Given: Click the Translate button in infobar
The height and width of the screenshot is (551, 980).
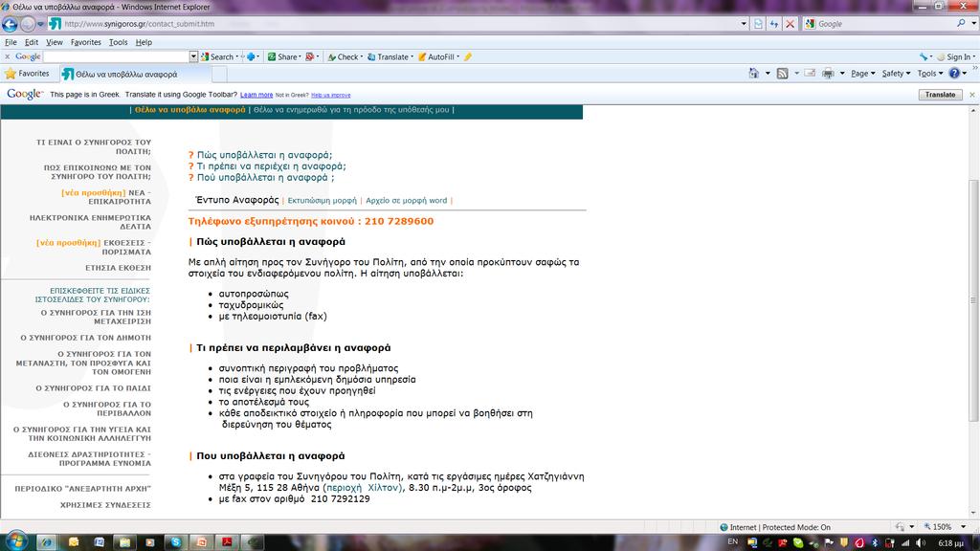Looking at the screenshot, I should [x=940, y=95].
